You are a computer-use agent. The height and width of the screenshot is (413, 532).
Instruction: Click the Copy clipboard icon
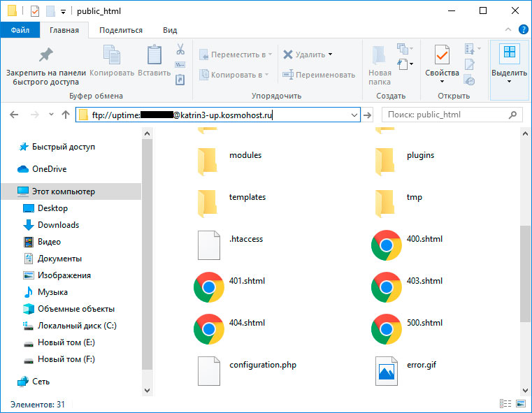click(112, 55)
